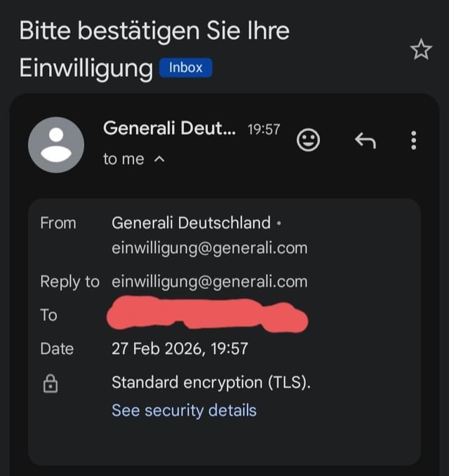Viewport: 449px width, 476px height.
Task: Select the date 27 Feb 2026, 19:57
Action: [180, 348]
